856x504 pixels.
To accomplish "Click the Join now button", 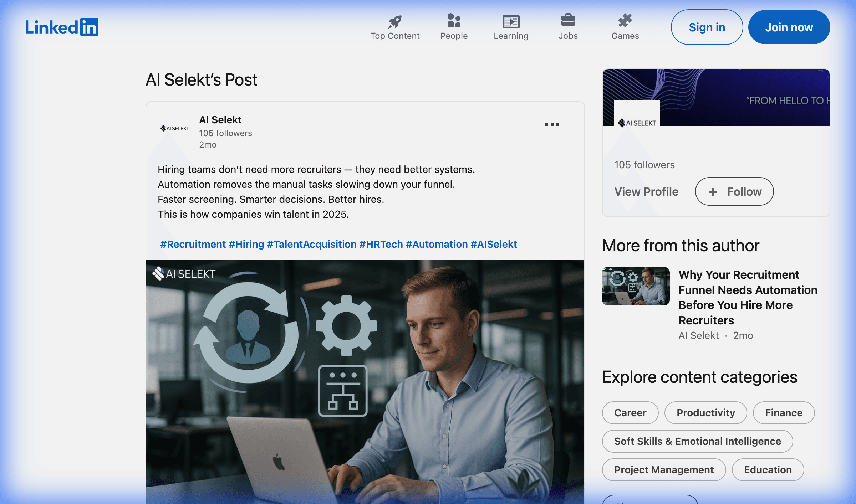I will point(789,27).
